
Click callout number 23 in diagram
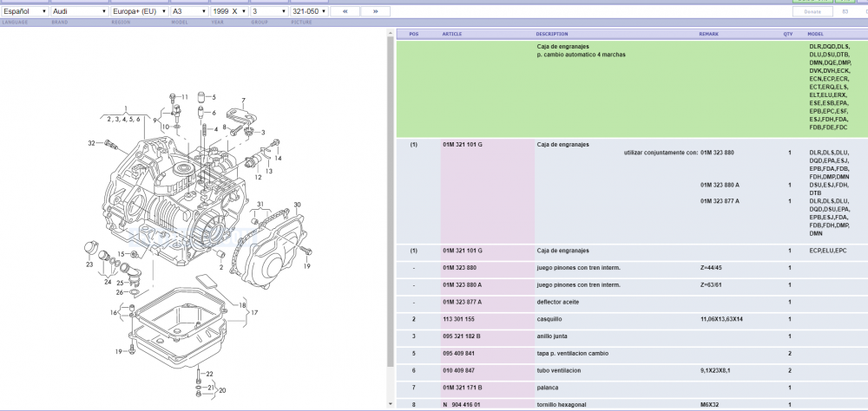[x=89, y=264]
